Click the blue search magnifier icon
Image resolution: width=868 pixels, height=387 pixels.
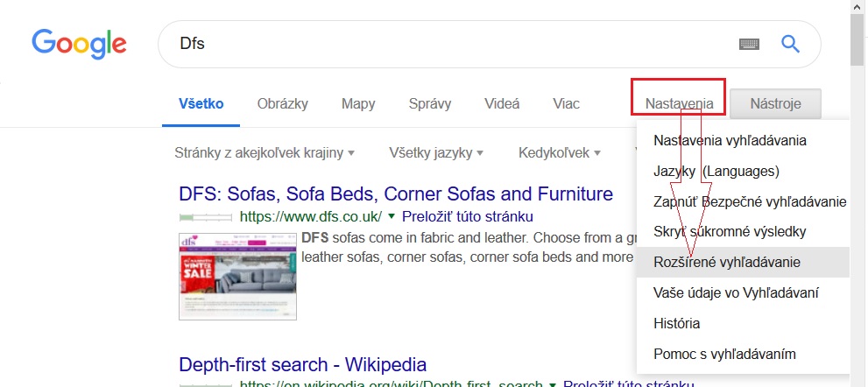[x=790, y=44]
